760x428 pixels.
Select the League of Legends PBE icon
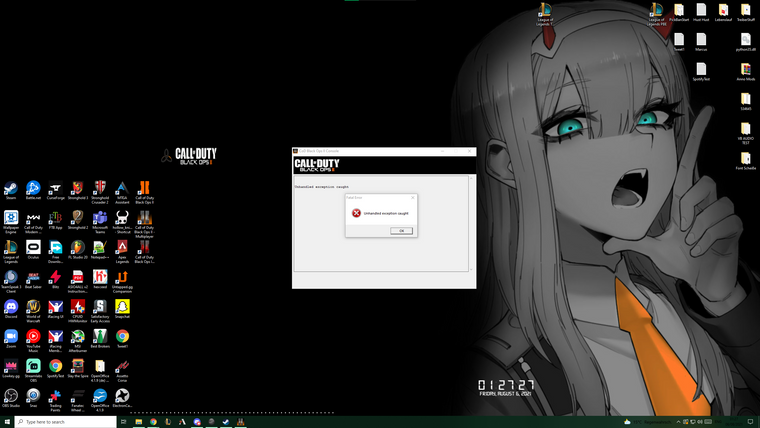pyautogui.click(x=657, y=14)
